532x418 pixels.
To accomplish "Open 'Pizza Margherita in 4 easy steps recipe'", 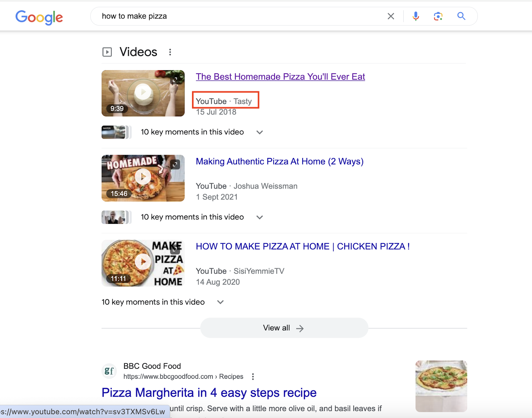I will coord(209,393).
